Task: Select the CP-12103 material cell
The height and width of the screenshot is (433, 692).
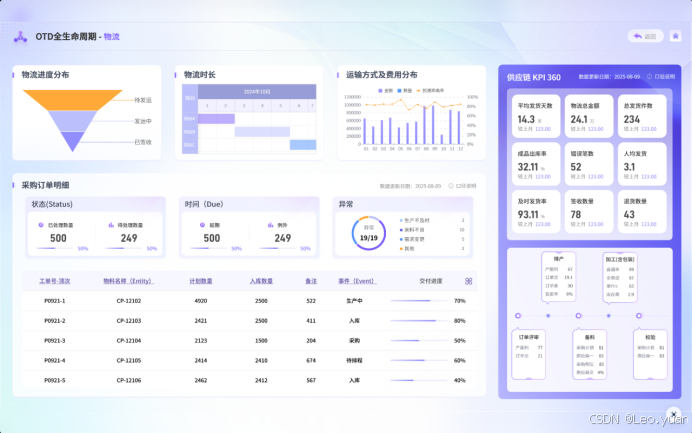Action: click(x=128, y=320)
